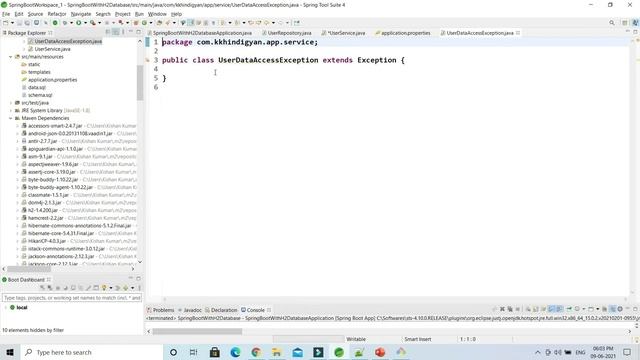This screenshot has width=640, height=360.
Task: Click the New file toolbar icon
Action: pyautogui.click(x=6, y=23)
